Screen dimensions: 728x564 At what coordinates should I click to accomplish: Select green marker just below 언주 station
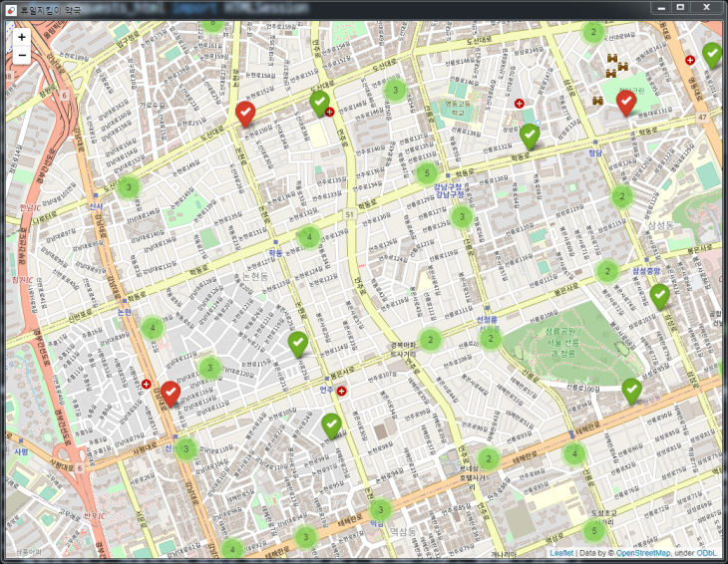(x=331, y=425)
